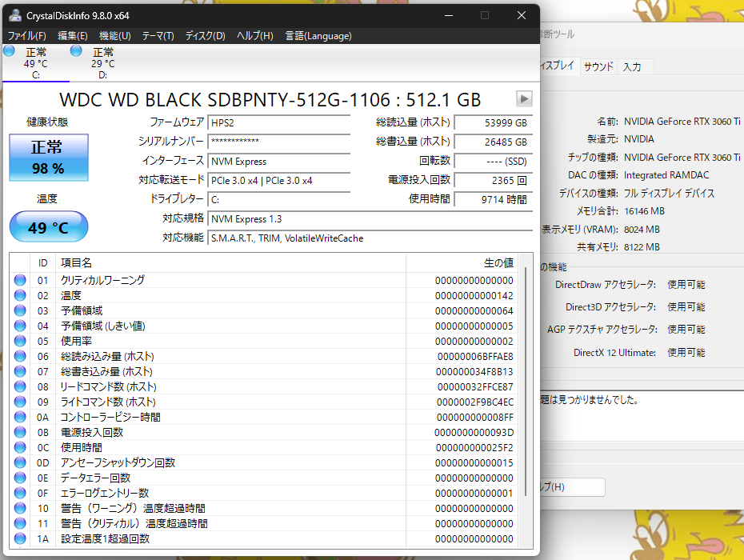This screenshot has width=744, height=560.
Task: Click status icon for エラーログエントリー数 row
Action: 20,493
